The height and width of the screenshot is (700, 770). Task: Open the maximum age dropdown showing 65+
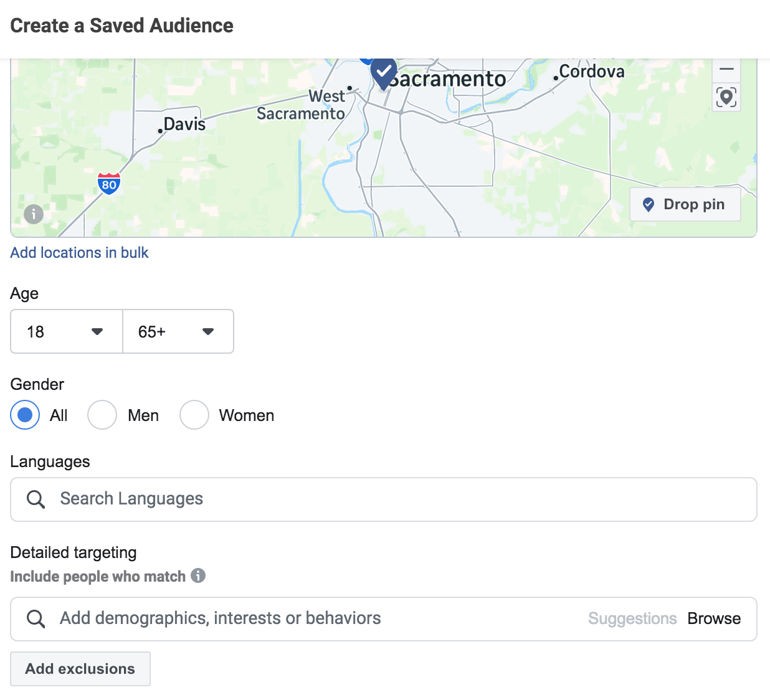(x=178, y=331)
